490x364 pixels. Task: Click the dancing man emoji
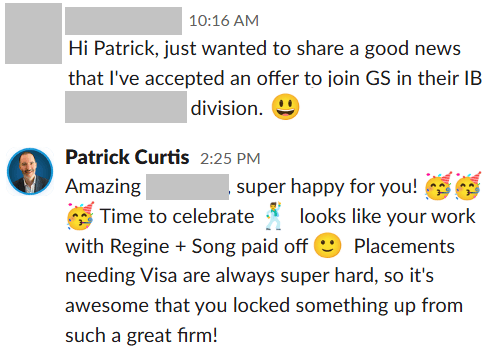274,216
